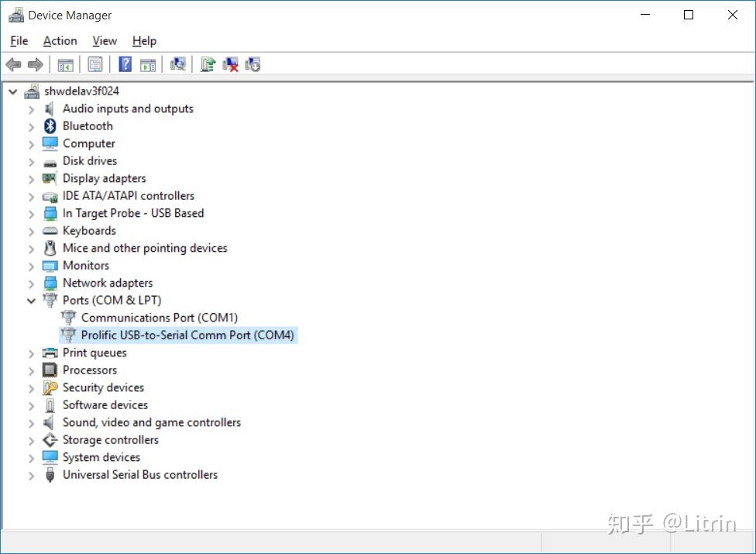The height and width of the screenshot is (554, 756).
Task: Open the View menu
Action: (104, 40)
